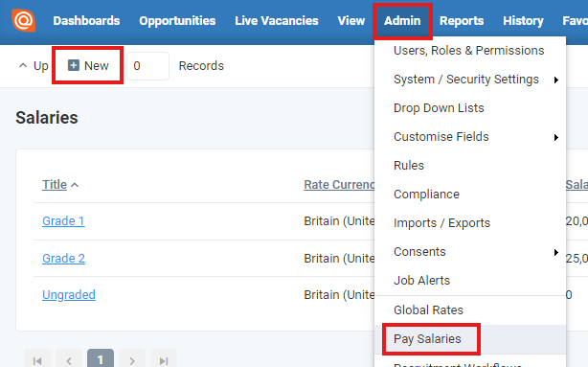This screenshot has width=588, height=367.
Task: Open the Ungraded salary link
Action: click(69, 295)
